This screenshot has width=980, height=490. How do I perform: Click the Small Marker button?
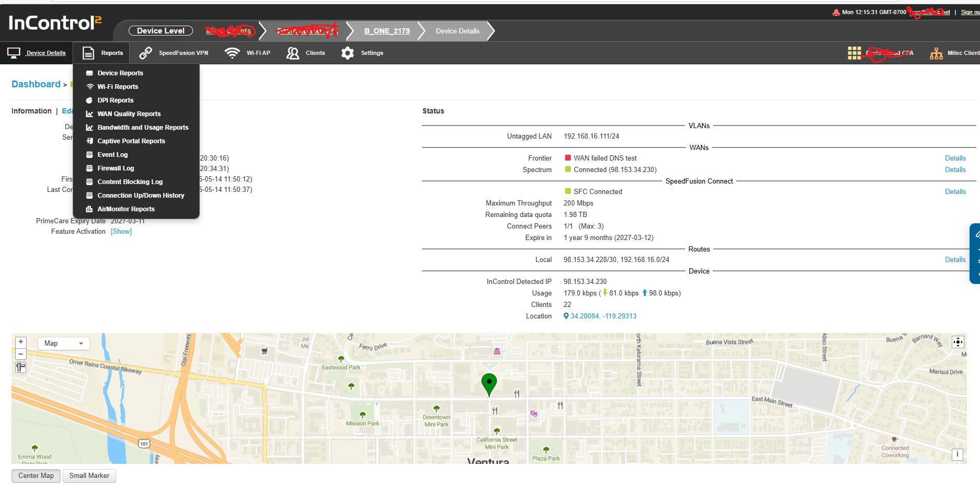point(89,476)
